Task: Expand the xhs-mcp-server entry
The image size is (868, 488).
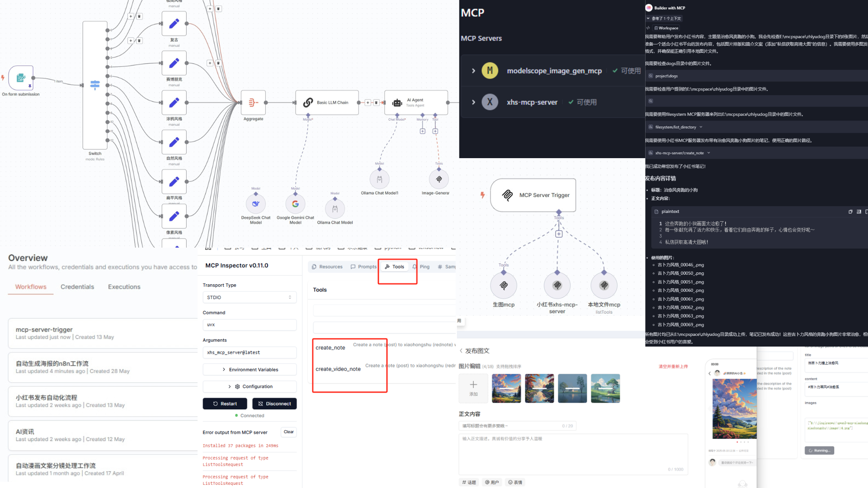Action: pyautogui.click(x=473, y=102)
